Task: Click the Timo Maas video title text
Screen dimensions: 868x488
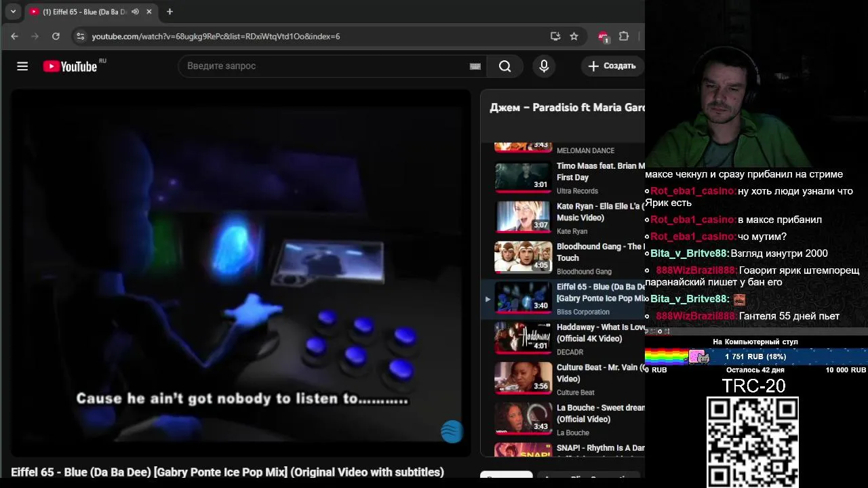Action: (601, 171)
